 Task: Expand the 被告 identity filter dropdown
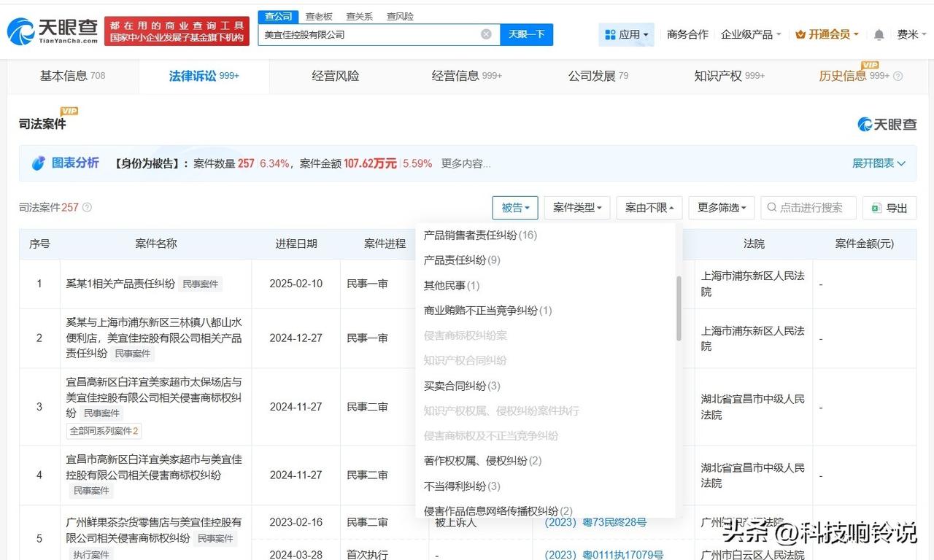tap(515, 208)
